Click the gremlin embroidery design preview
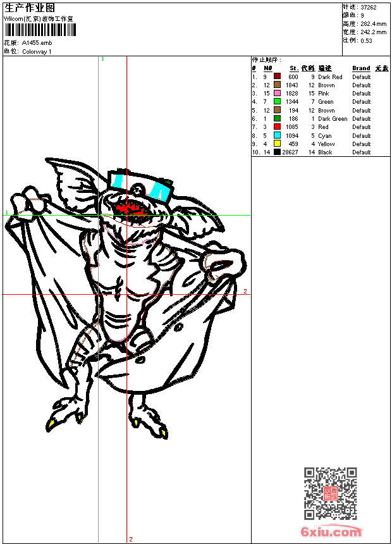This screenshot has width=392, height=544. point(126,299)
